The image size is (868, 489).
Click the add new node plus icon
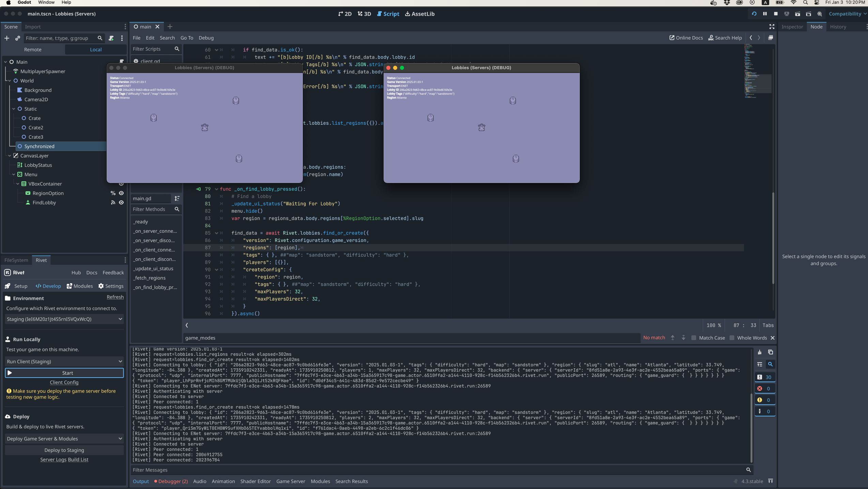7,38
